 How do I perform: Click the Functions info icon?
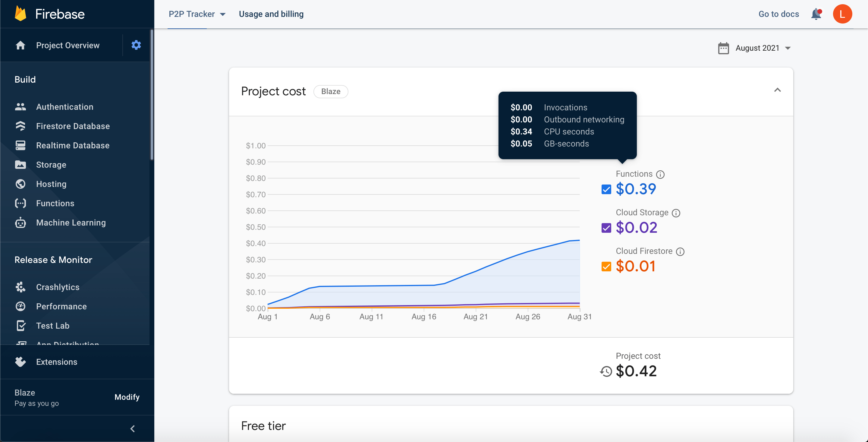[660, 174]
